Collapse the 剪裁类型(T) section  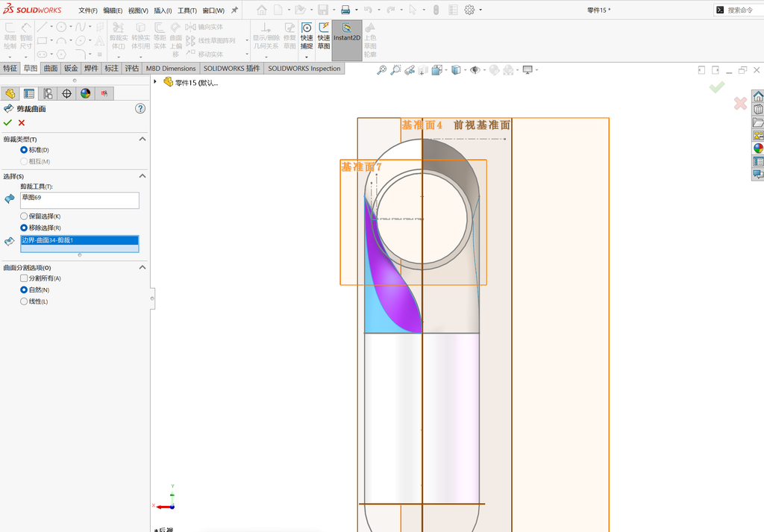[x=143, y=139]
